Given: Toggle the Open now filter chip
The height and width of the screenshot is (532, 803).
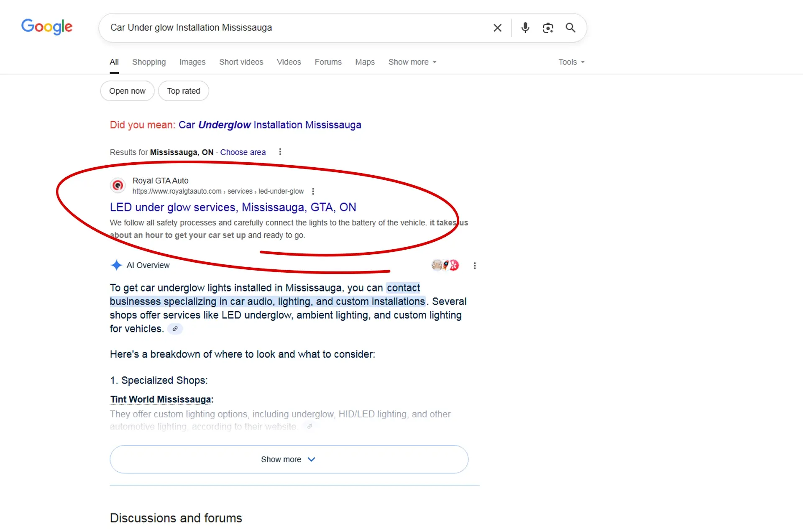Looking at the screenshot, I should pyautogui.click(x=127, y=91).
